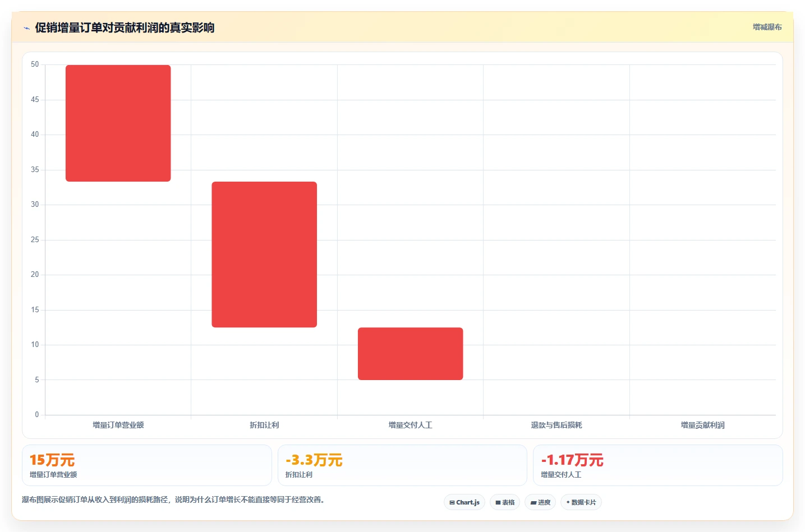This screenshot has width=805, height=532.
Task: Click the chart title 促销增量订单对贡献利润的真实影响
Action: (125, 27)
